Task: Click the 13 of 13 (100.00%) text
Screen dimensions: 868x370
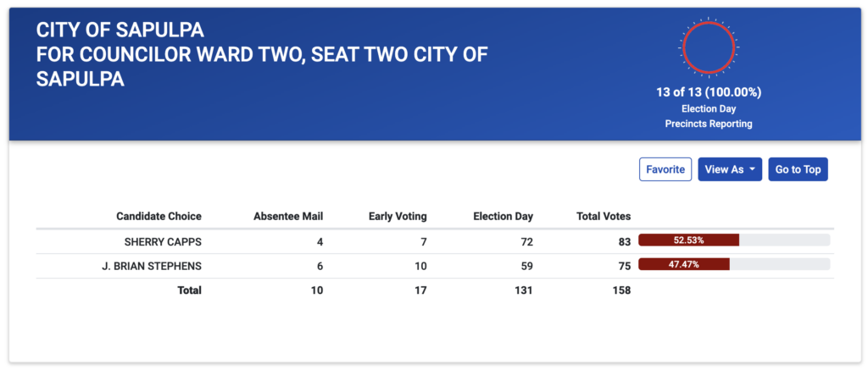Action: pos(709,92)
